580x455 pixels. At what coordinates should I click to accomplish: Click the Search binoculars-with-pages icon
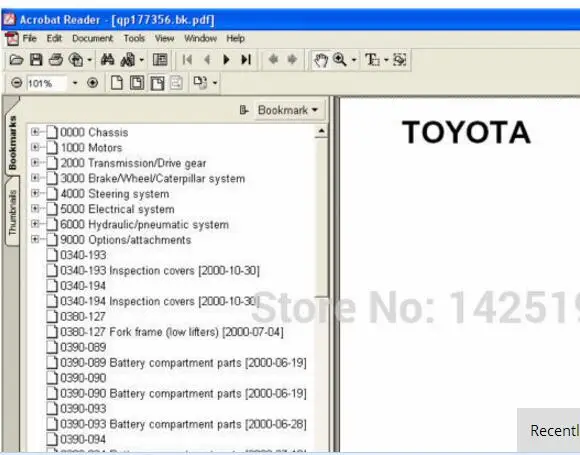tap(128, 60)
